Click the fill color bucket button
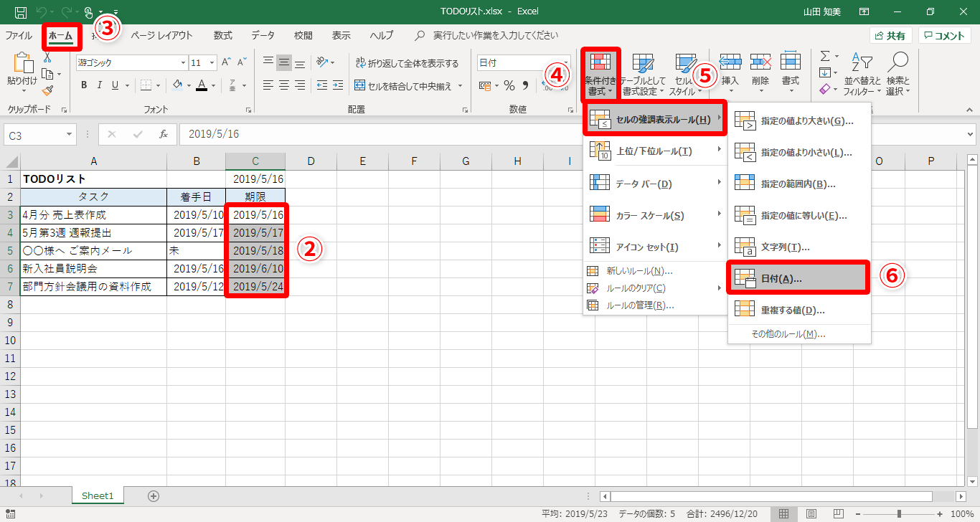 pyautogui.click(x=178, y=85)
